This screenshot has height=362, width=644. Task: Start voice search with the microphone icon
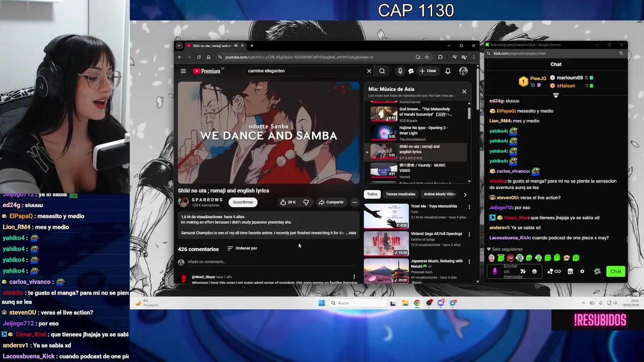point(400,71)
